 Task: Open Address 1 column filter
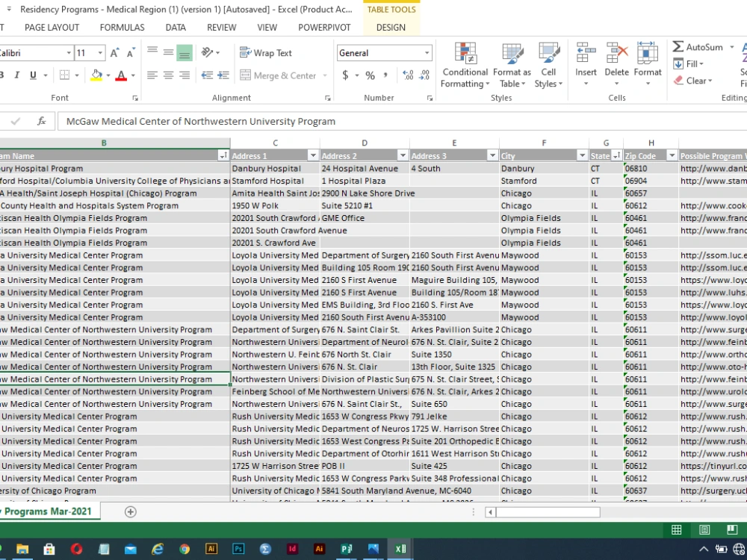(313, 156)
